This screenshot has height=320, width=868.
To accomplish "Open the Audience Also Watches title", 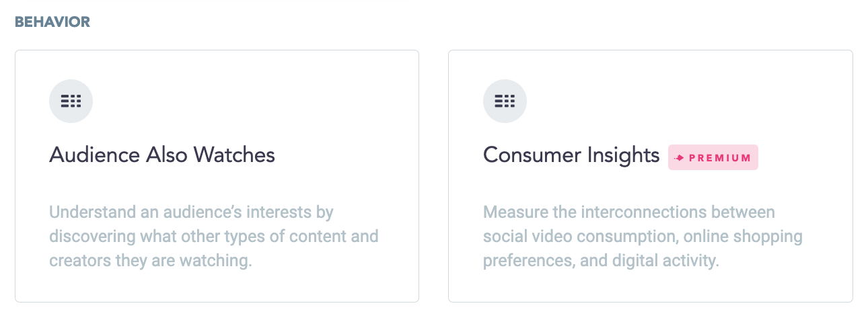I will point(162,155).
